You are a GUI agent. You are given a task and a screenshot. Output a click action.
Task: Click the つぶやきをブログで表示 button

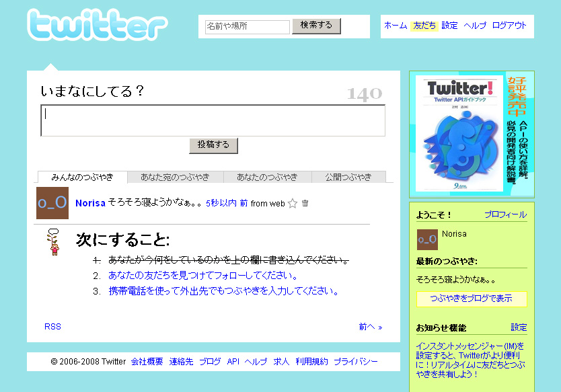click(x=472, y=299)
